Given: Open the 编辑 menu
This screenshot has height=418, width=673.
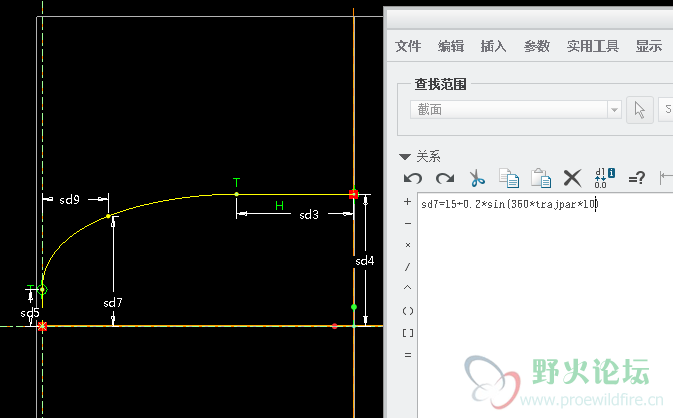Looking at the screenshot, I should tap(451, 46).
